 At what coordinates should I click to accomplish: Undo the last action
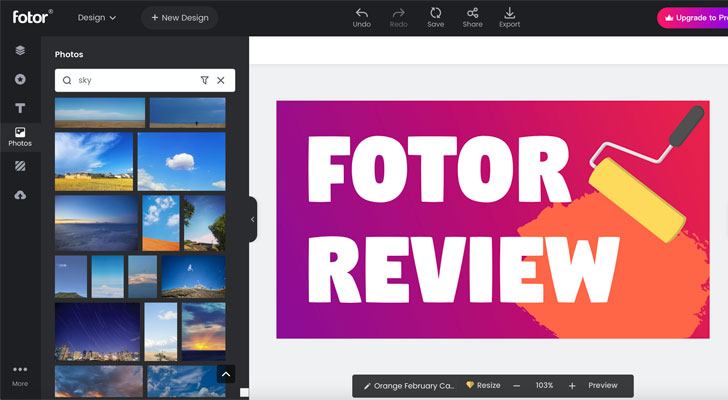[362, 18]
